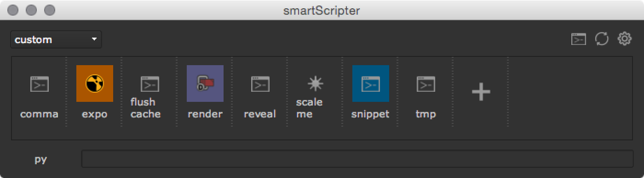
Task: Click the smartScripter title bar text
Action: (322, 10)
